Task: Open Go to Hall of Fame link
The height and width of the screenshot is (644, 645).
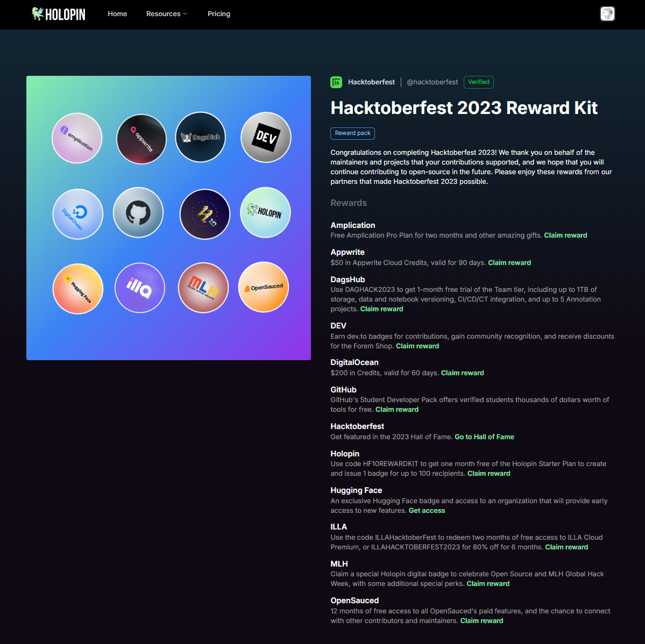Action: click(x=484, y=437)
